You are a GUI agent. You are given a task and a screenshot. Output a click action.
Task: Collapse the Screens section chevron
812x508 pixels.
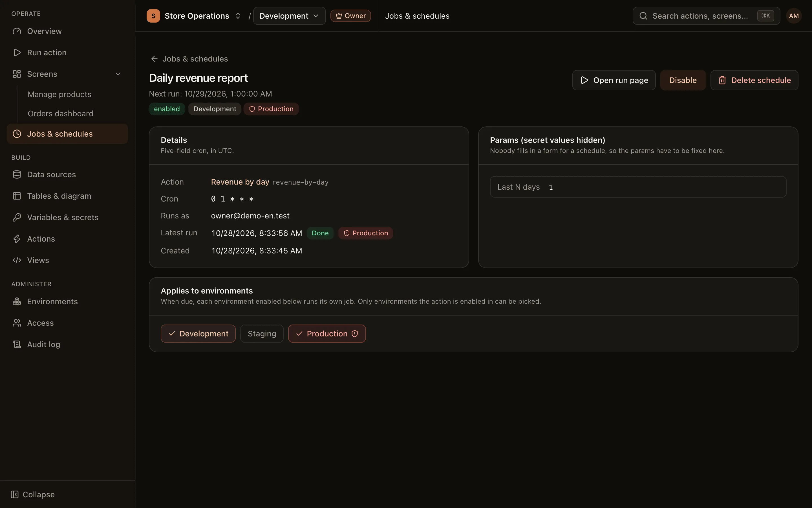point(118,74)
